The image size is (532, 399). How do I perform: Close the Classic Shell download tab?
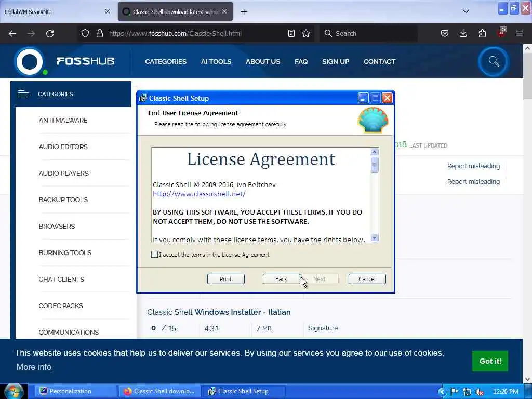(224, 11)
